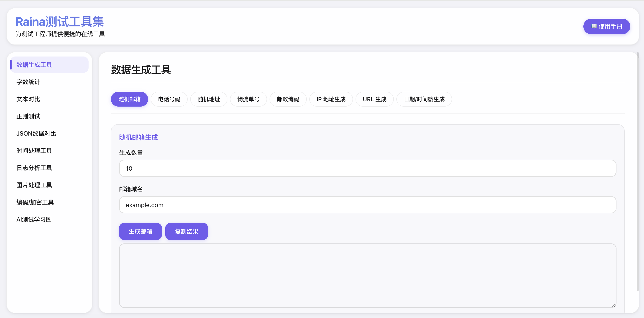Image resolution: width=644 pixels, height=318 pixels.
Task: Switch to the 日期/时间戳生成 tab
Action: [x=424, y=99]
